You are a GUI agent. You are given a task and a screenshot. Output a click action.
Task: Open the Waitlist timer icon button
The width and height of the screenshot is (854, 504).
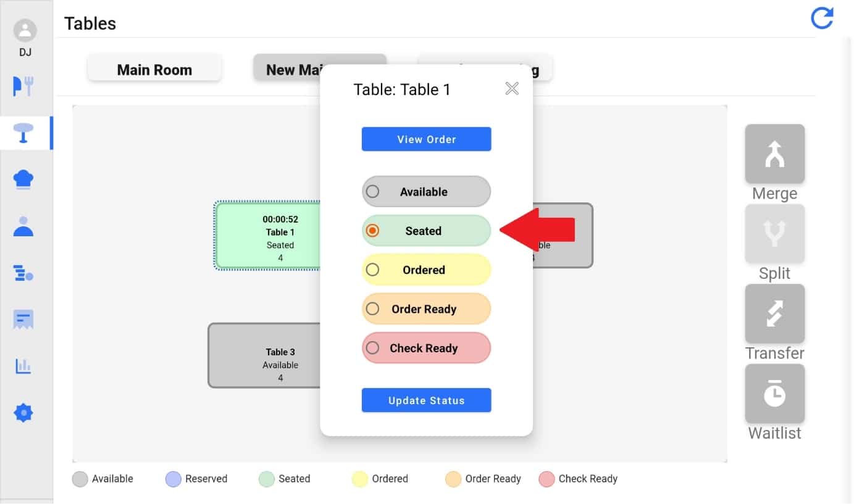tap(774, 394)
